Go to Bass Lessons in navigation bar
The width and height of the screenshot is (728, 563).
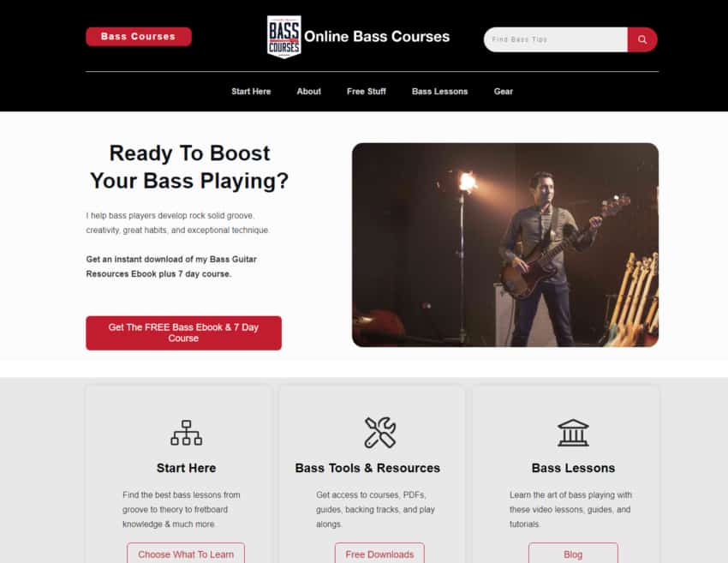click(x=439, y=92)
